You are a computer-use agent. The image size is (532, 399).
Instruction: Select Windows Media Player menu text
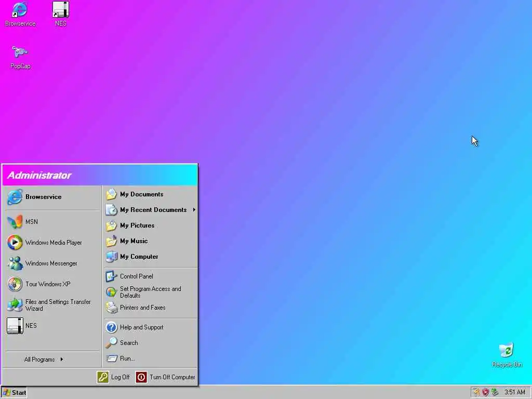(x=54, y=243)
